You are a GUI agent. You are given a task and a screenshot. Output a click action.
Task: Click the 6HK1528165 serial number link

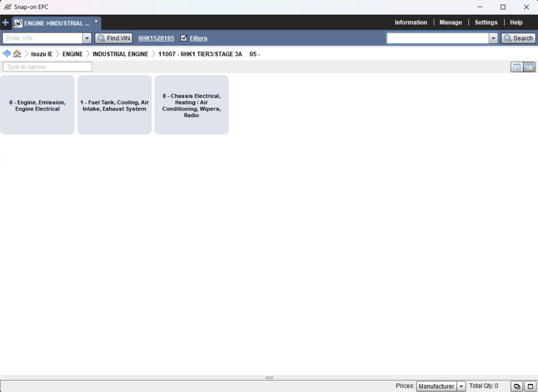pyautogui.click(x=156, y=38)
